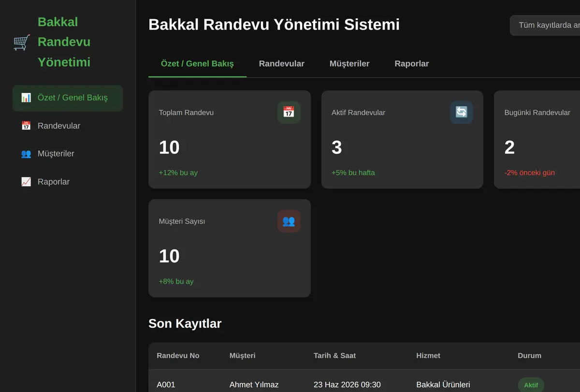Open Raporlar from the sidebar
Screen dimensions: 580x392
click(x=68, y=182)
